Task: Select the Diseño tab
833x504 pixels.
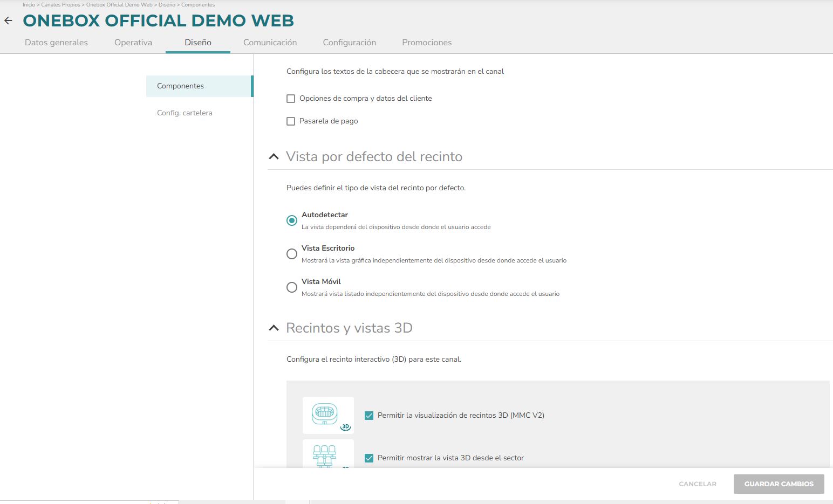Action: pos(198,43)
